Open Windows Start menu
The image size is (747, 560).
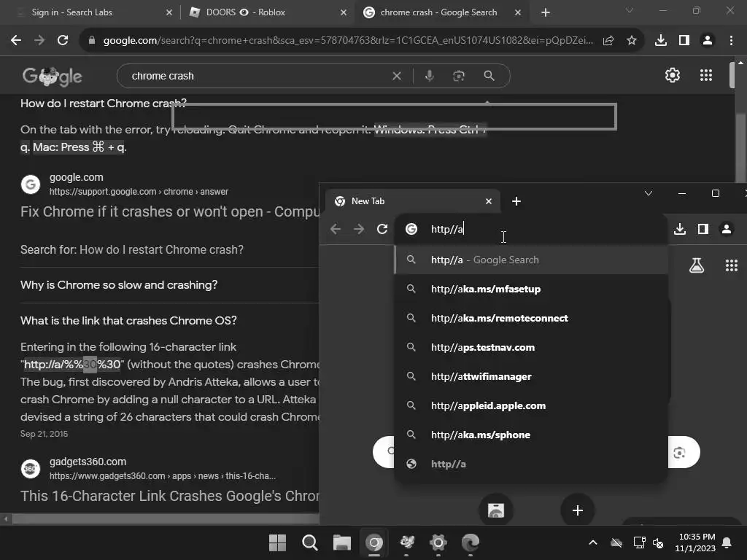point(277,542)
